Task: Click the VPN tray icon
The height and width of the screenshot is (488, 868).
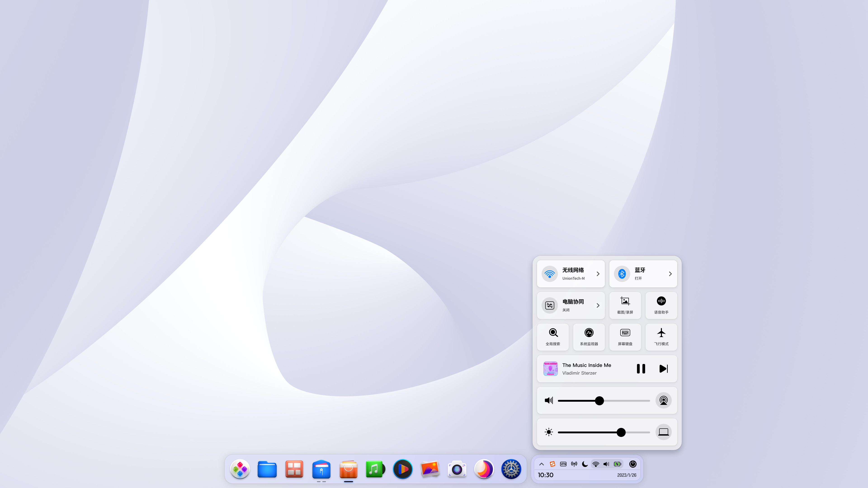Action: click(563, 464)
